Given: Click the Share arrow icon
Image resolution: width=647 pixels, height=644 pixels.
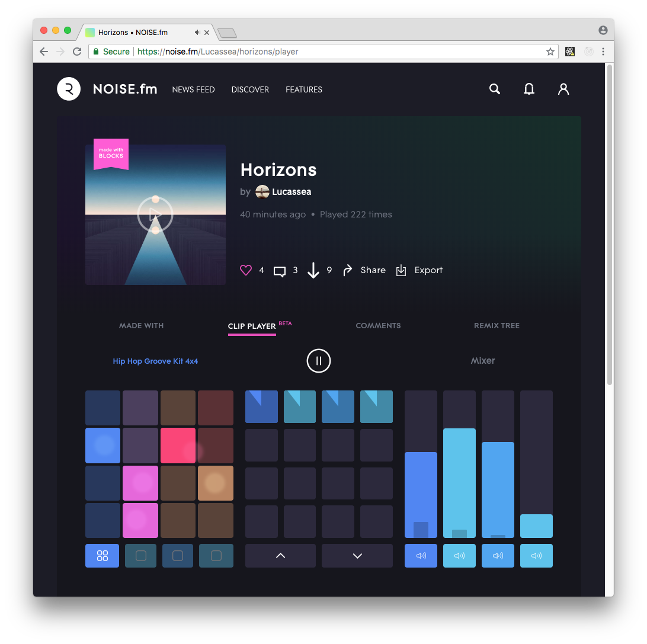Looking at the screenshot, I should (x=347, y=270).
